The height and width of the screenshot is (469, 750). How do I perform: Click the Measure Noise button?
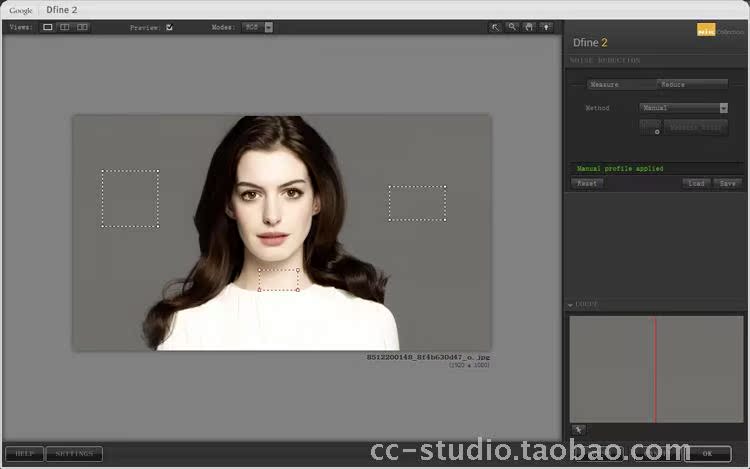(696, 127)
